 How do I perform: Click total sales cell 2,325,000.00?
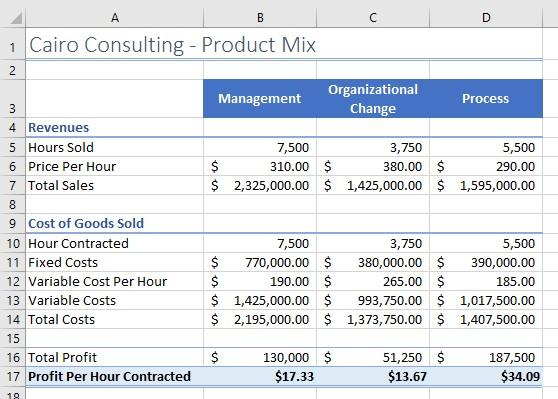click(x=260, y=185)
